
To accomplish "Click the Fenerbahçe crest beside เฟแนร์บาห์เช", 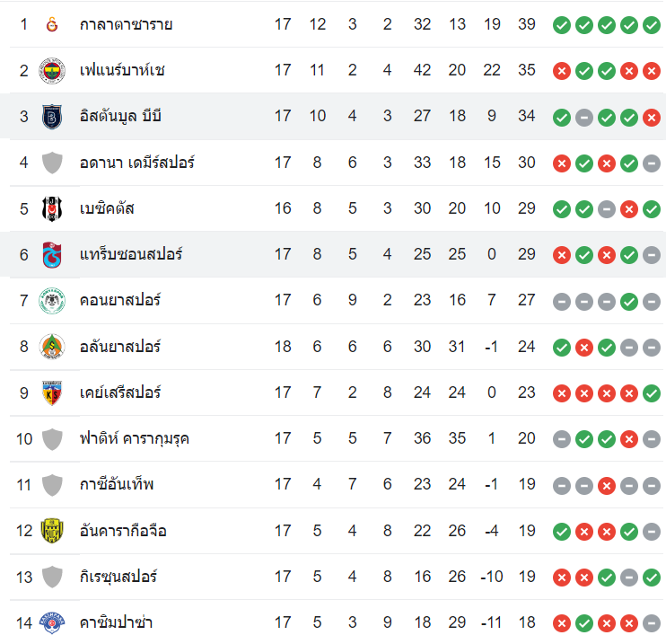I will pos(52,70).
